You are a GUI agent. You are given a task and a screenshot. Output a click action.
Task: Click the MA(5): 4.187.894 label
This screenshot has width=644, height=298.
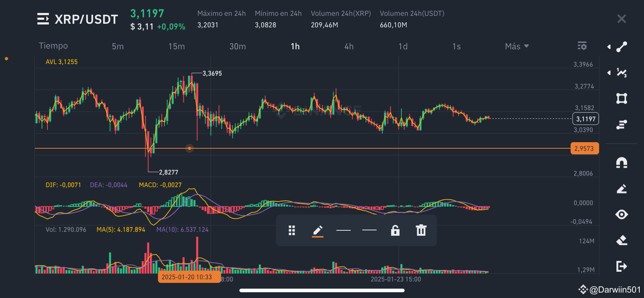tap(121, 230)
